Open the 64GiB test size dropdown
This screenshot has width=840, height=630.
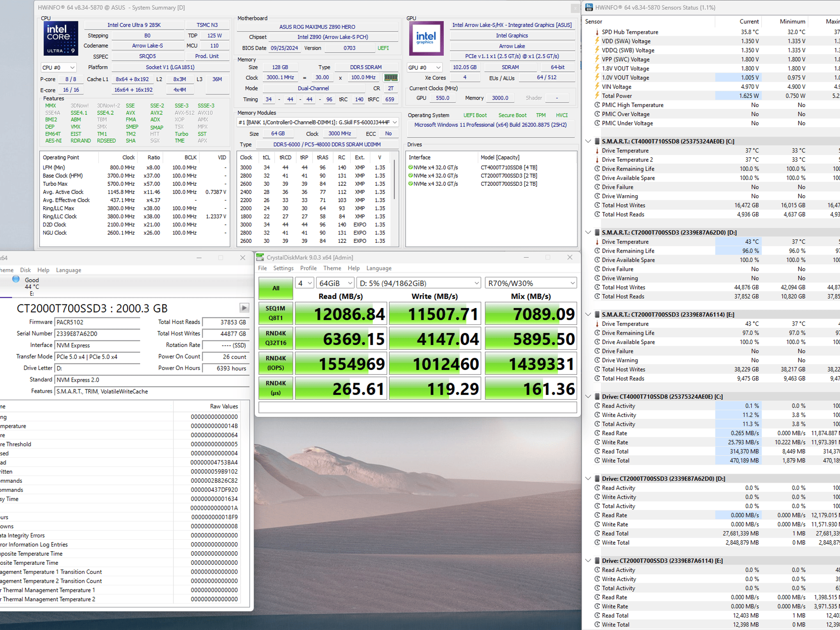tap(335, 283)
